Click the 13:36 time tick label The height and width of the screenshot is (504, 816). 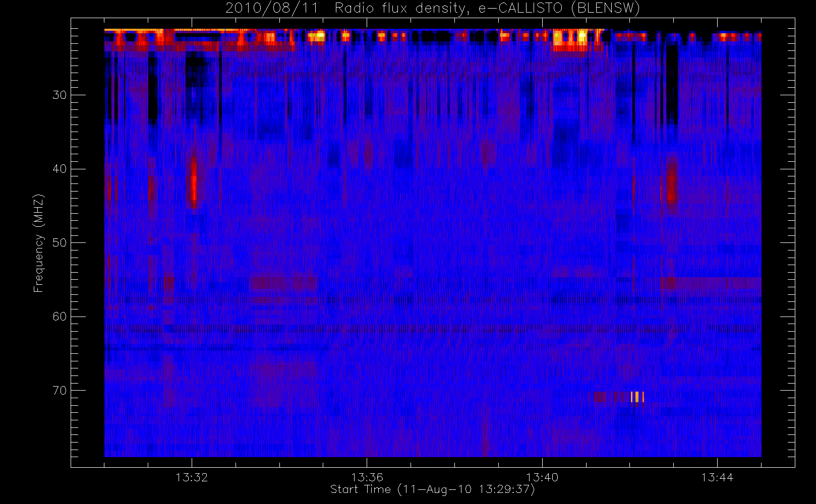[367, 477]
